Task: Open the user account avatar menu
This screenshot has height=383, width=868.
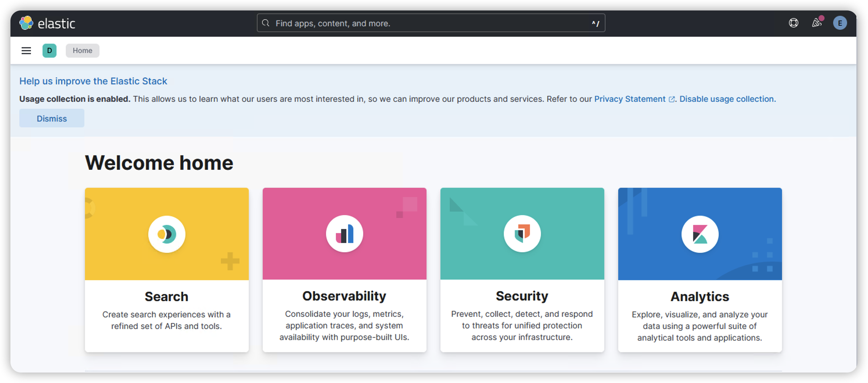Action: coord(840,23)
